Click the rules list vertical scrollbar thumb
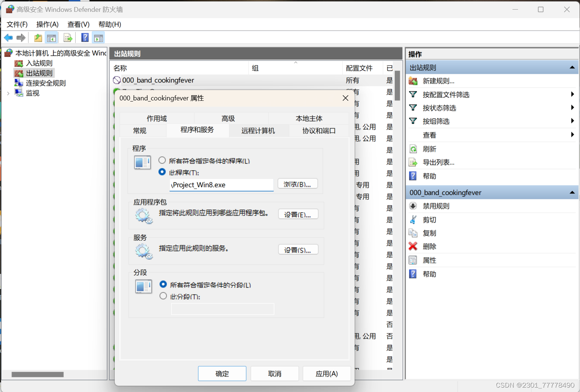Viewport: 580px width, 392px height. [x=397, y=85]
